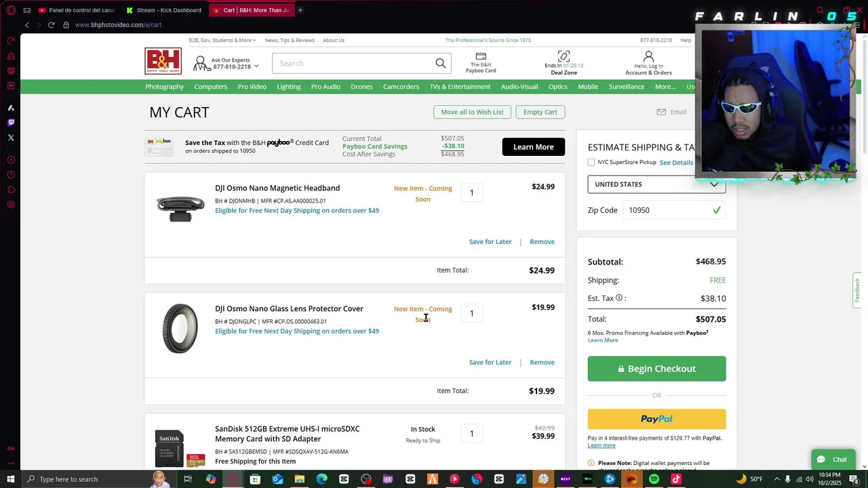Open a new tab with plus icon

(x=300, y=10)
